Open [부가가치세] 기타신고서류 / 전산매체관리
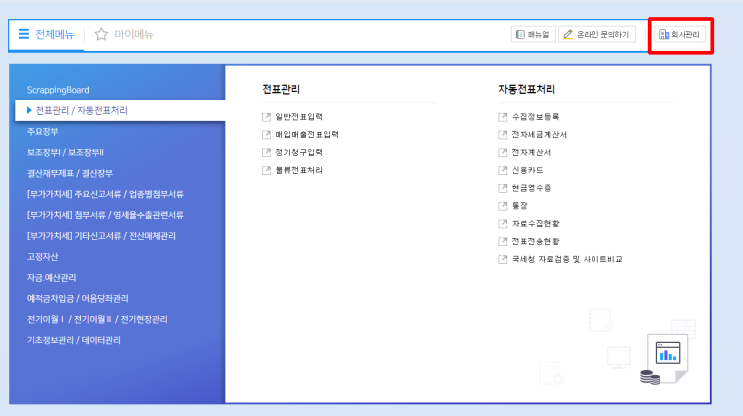This screenshot has height=416, width=743. 101,236
